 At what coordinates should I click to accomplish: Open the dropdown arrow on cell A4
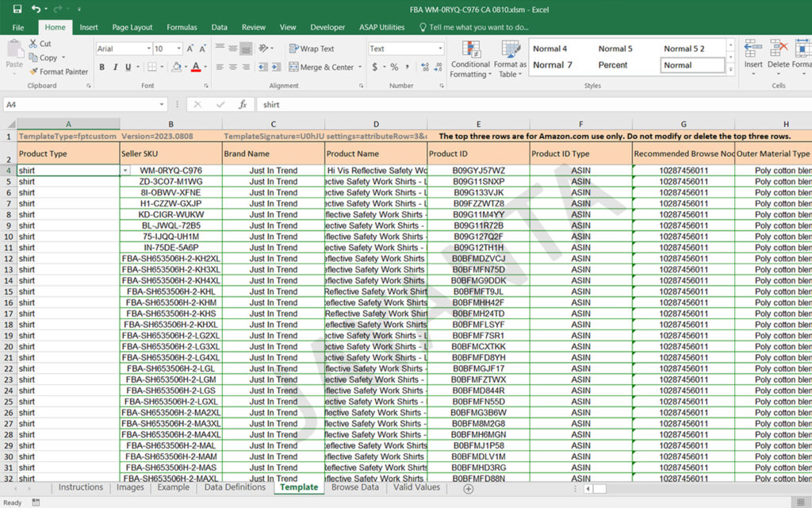125,171
